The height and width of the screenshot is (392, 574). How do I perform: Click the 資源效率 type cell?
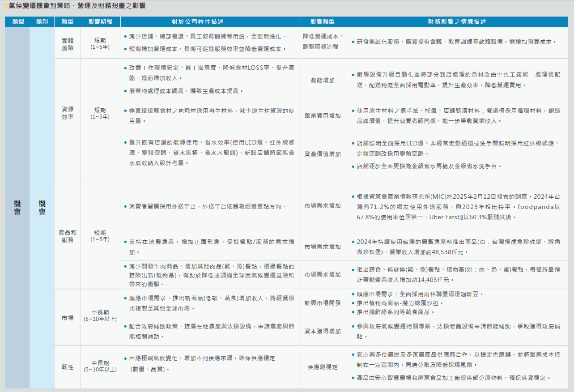coord(68,113)
